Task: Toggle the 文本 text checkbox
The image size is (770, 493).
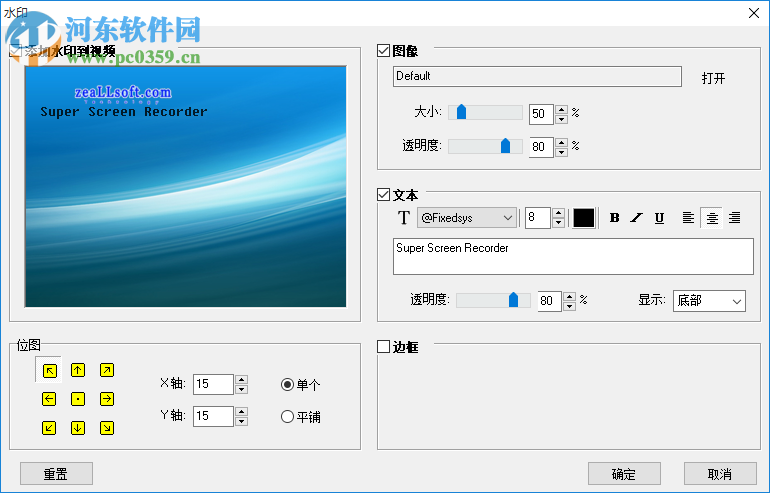Action: coord(384,194)
